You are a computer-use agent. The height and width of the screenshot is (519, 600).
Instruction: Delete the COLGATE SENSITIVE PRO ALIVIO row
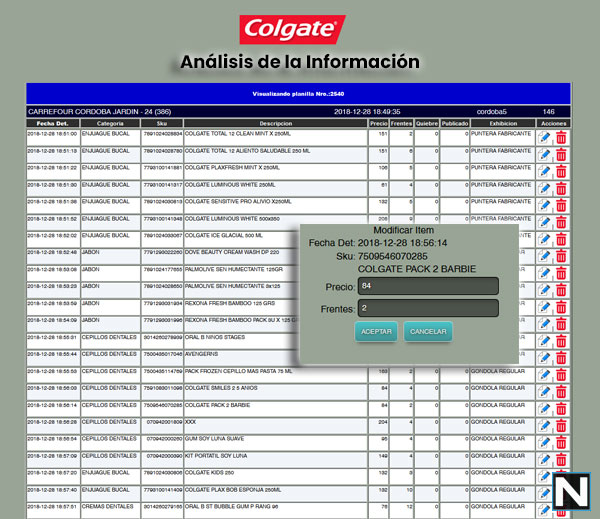point(561,206)
